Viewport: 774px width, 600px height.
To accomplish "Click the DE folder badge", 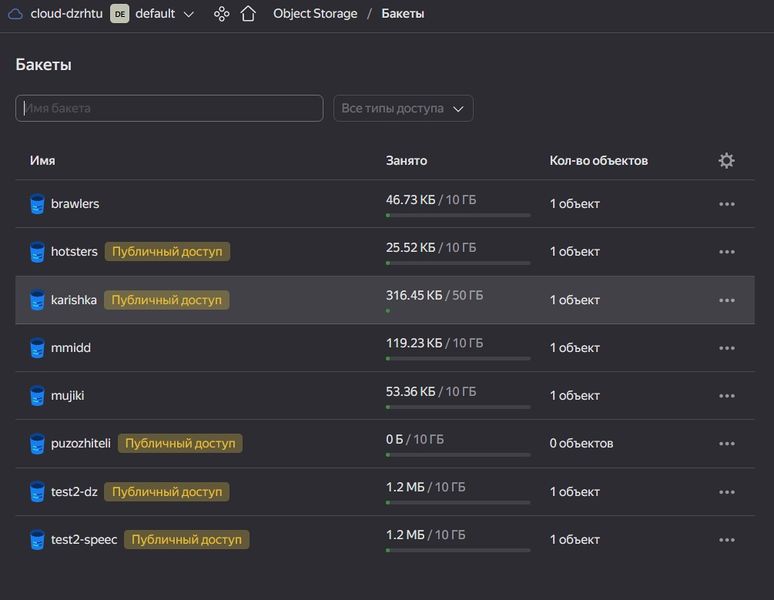I will tap(119, 14).
